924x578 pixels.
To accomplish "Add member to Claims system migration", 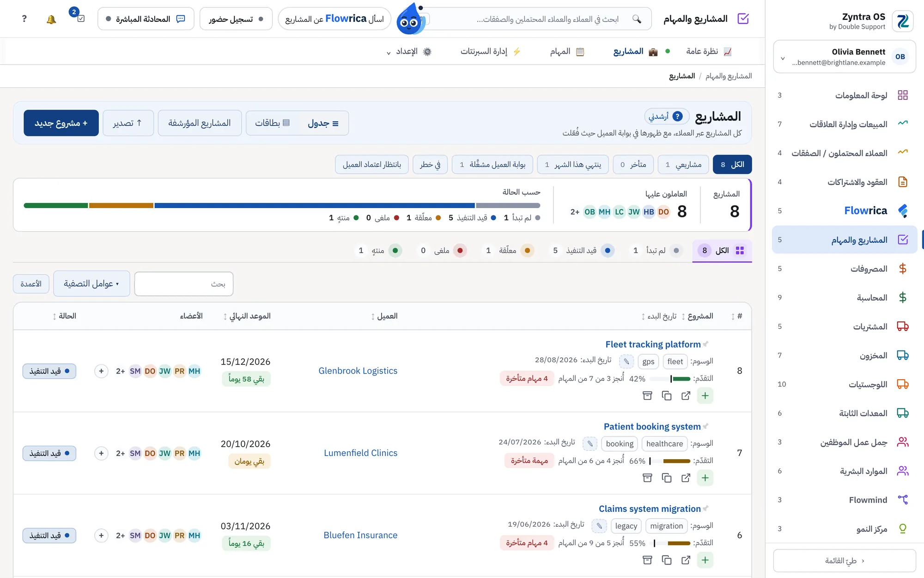I will [x=101, y=535].
